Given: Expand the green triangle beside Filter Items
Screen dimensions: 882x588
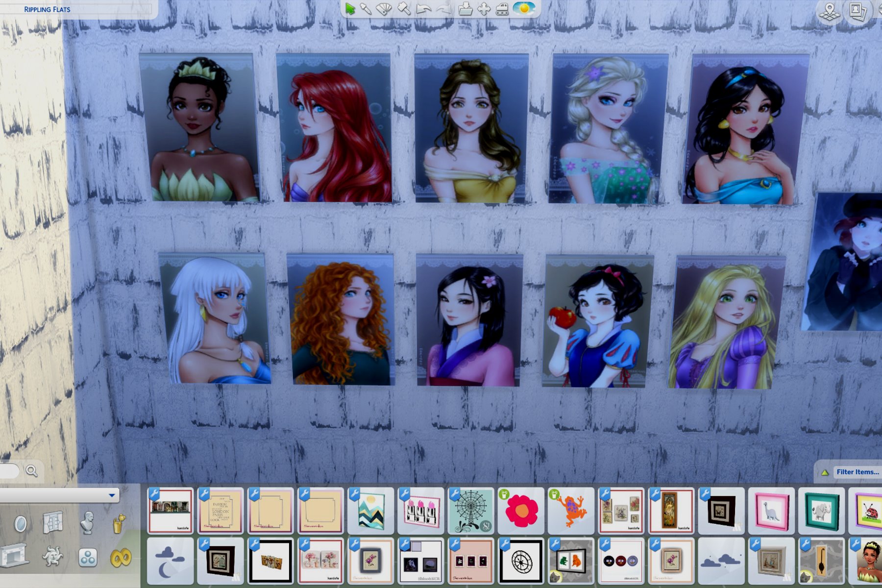Looking at the screenshot, I should (x=825, y=472).
